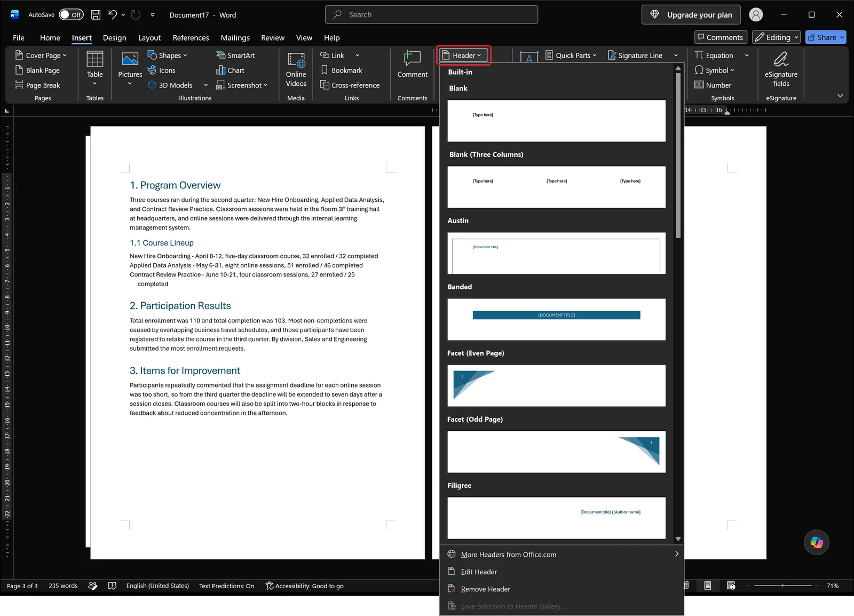The height and width of the screenshot is (616, 854).
Task: Insert a Bookmark
Action: click(x=341, y=70)
